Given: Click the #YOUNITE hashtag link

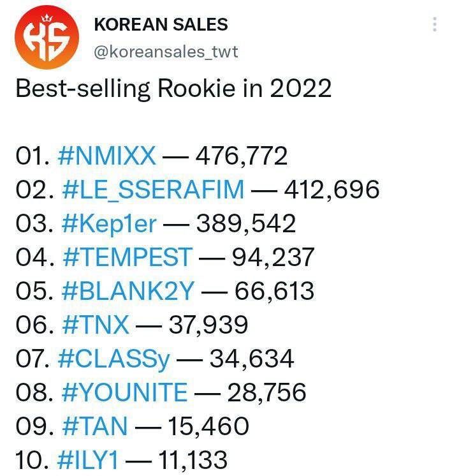Looking at the screenshot, I should click(x=124, y=392).
